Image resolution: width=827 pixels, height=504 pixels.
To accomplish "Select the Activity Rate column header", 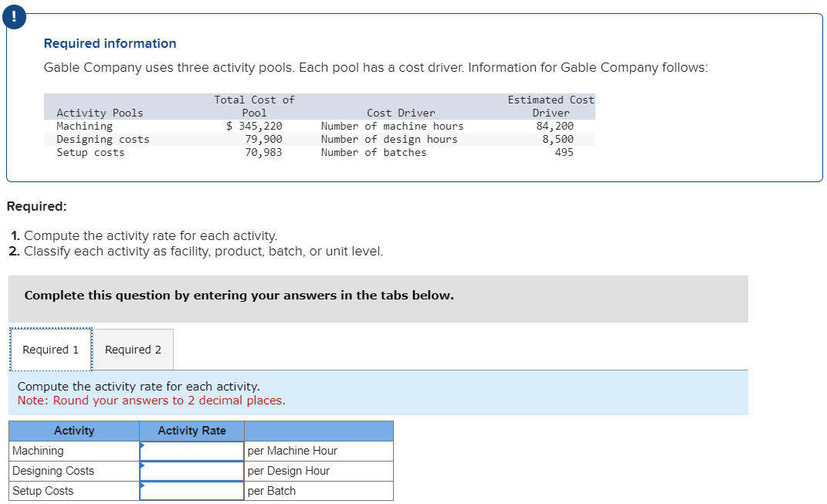I will point(191,431).
